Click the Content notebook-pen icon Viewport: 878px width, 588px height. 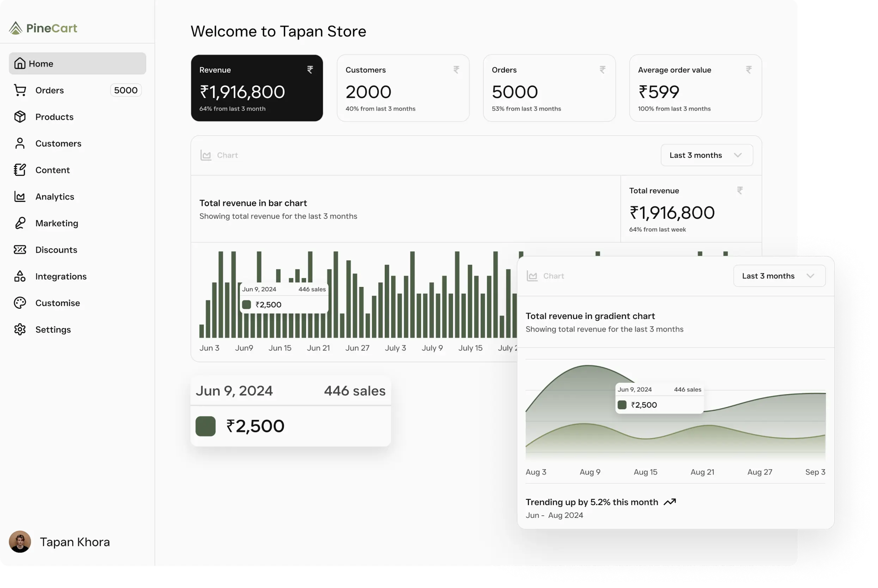pyautogui.click(x=20, y=170)
